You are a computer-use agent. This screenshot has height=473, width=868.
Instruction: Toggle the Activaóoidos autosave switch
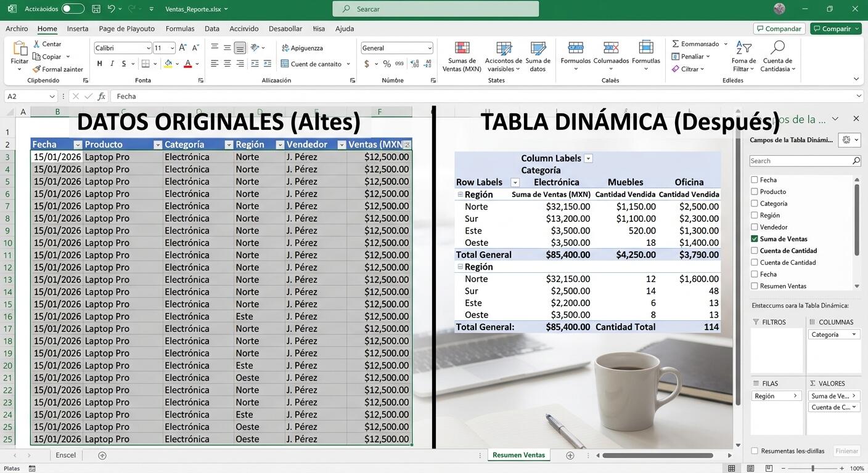click(73, 9)
